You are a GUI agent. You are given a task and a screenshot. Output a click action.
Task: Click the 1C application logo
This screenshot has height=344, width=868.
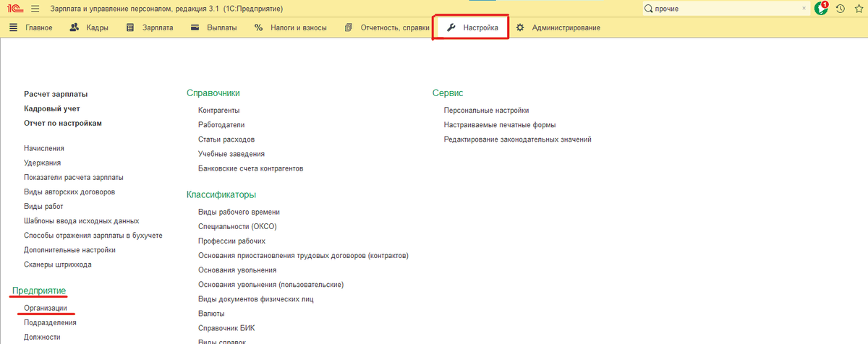(x=14, y=9)
